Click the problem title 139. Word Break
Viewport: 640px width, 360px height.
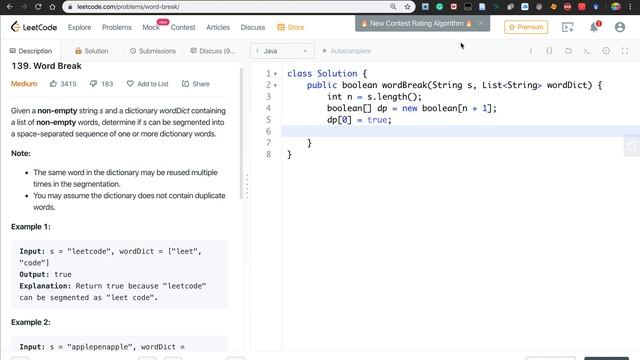point(46,66)
